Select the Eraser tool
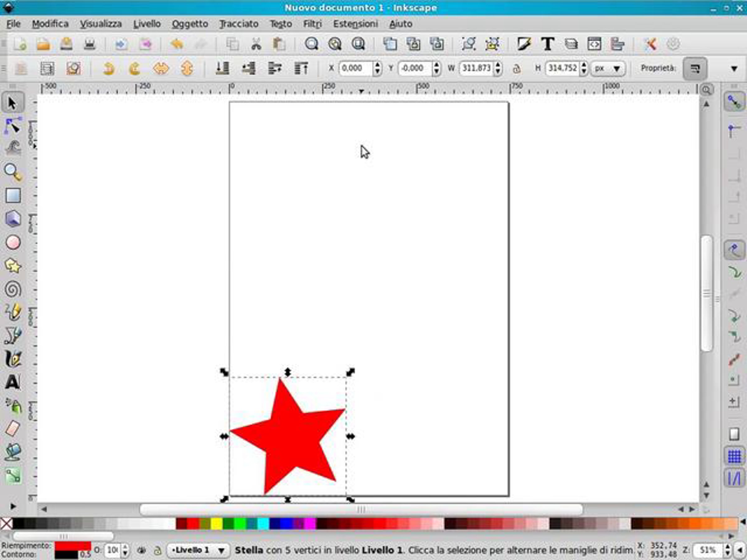 coord(13,429)
